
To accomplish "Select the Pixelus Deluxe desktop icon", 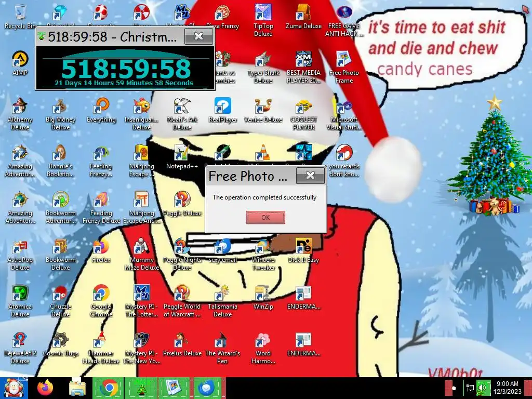I will point(182,344).
